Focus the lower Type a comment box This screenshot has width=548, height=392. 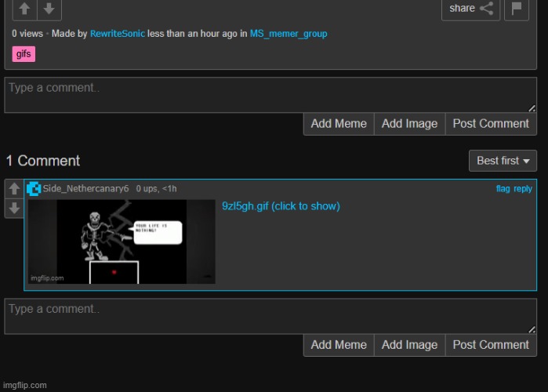270,316
